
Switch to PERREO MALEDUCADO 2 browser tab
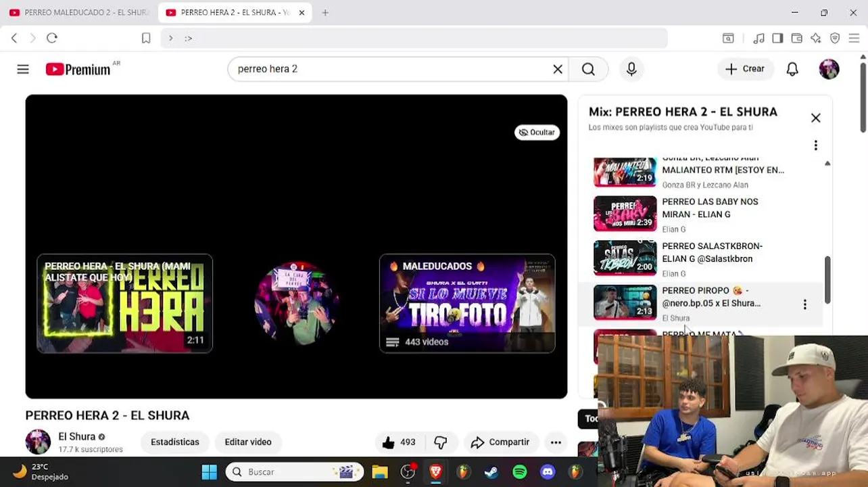point(79,12)
